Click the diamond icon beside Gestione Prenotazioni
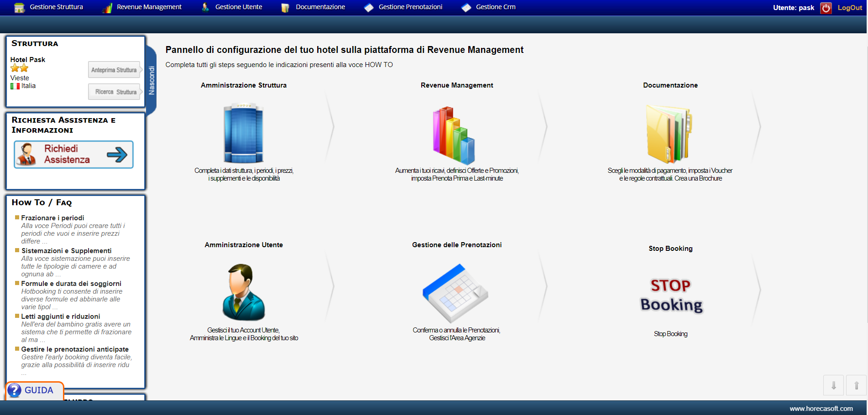 [369, 8]
